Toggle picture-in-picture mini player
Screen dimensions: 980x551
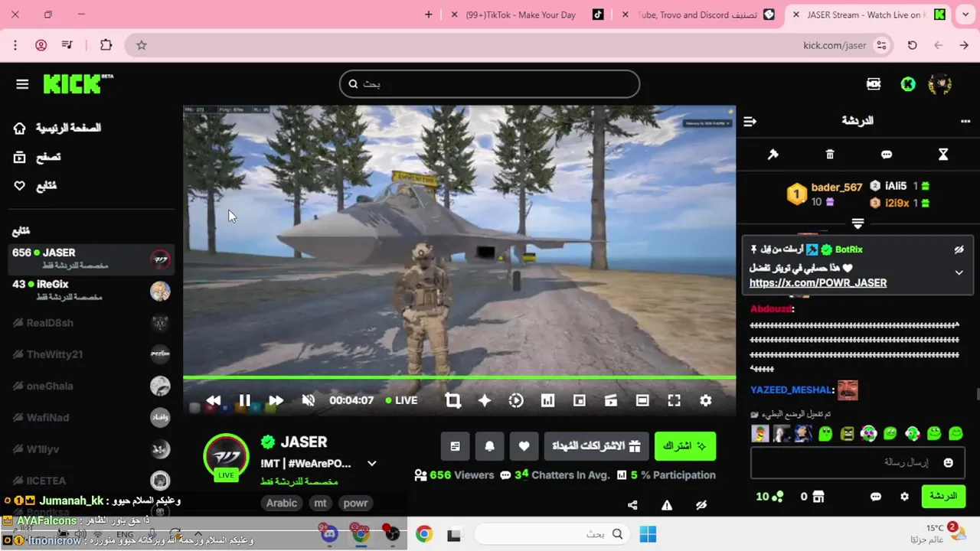[580, 400]
